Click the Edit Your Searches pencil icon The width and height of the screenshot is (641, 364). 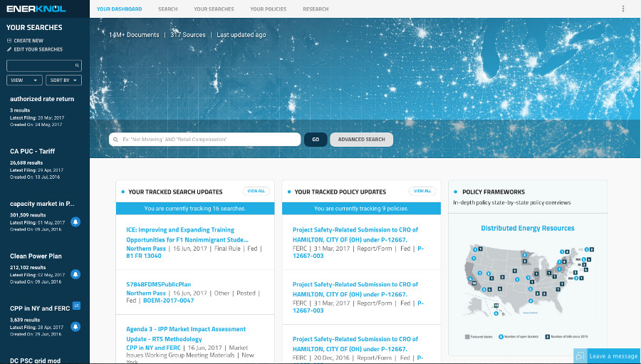click(x=9, y=49)
